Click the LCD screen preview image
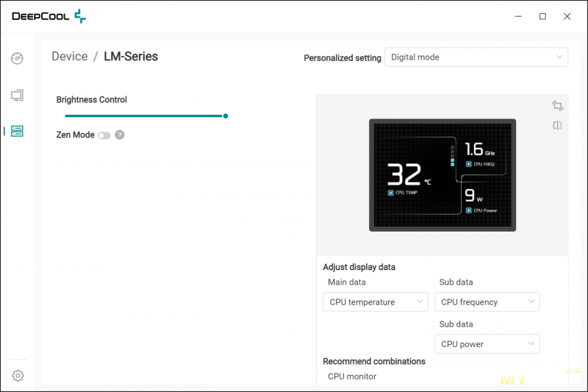 442,175
